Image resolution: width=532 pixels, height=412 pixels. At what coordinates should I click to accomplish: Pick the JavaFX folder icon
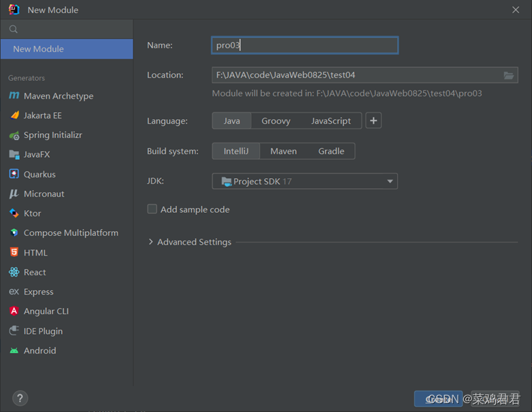(x=14, y=154)
